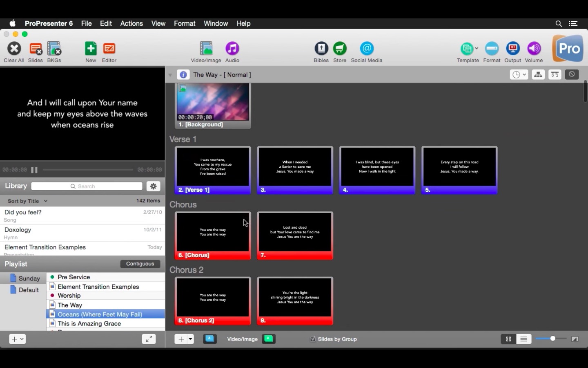This screenshot has height=368, width=588.
Task: Pause the preview playback
Action: click(34, 170)
